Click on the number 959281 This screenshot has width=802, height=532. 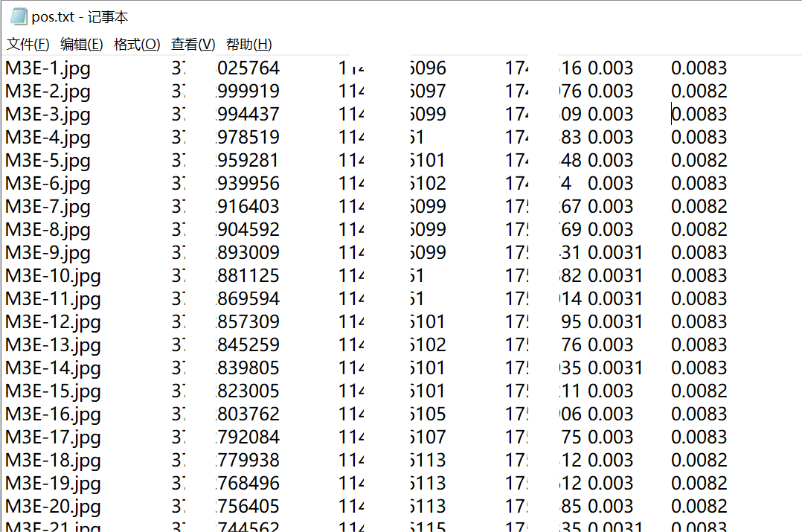coord(248,160)
